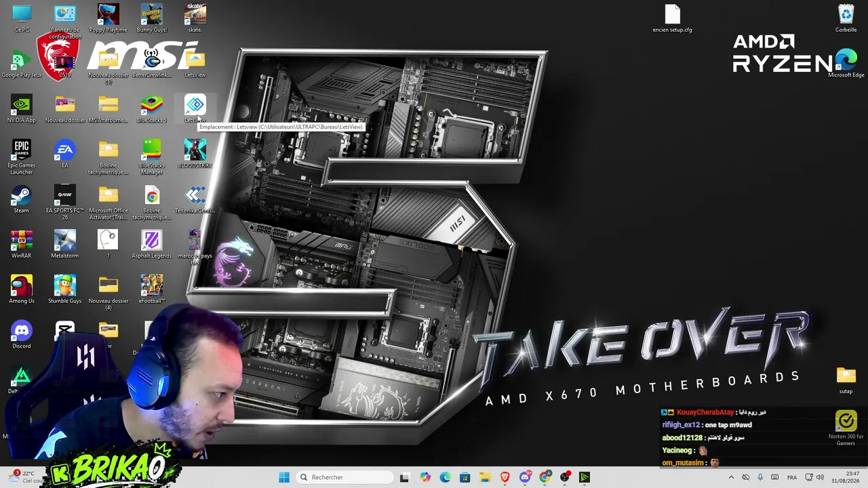Launch Asphalt Legends shortcut

click(152, 245)
